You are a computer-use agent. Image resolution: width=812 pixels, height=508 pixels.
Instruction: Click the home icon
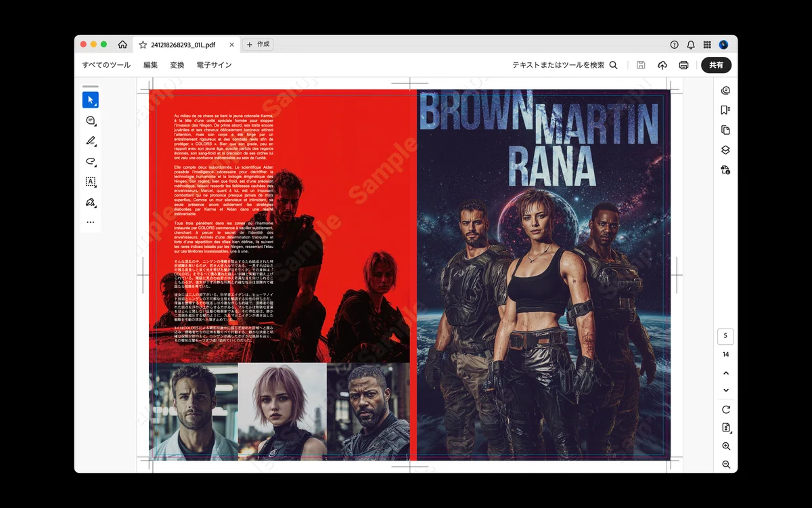point(122,45)
